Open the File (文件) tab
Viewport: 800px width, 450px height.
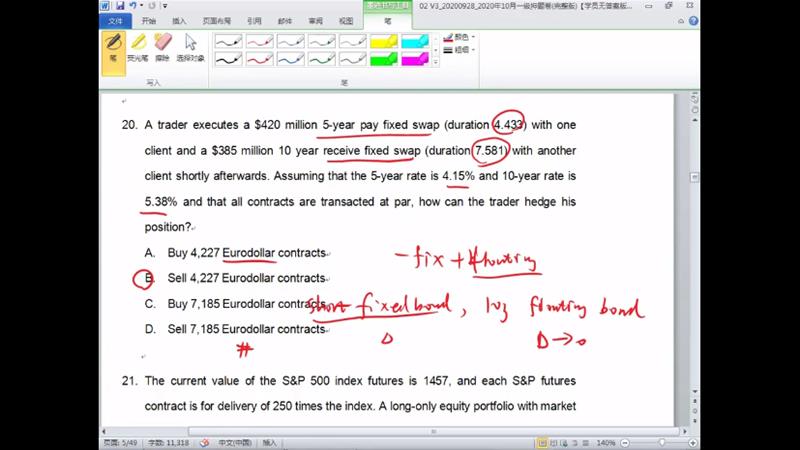click(x=116, y=20)
